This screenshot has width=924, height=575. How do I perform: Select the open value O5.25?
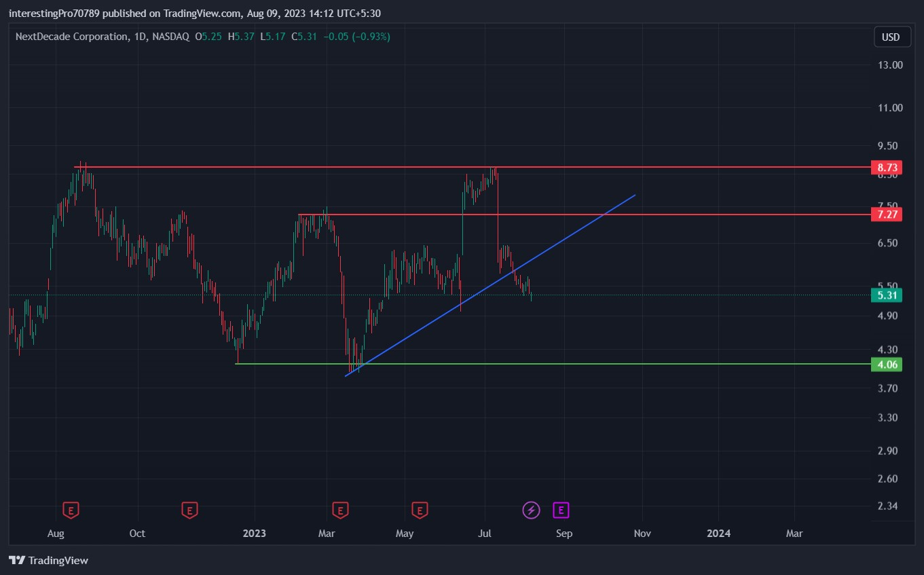coord(208,37)
